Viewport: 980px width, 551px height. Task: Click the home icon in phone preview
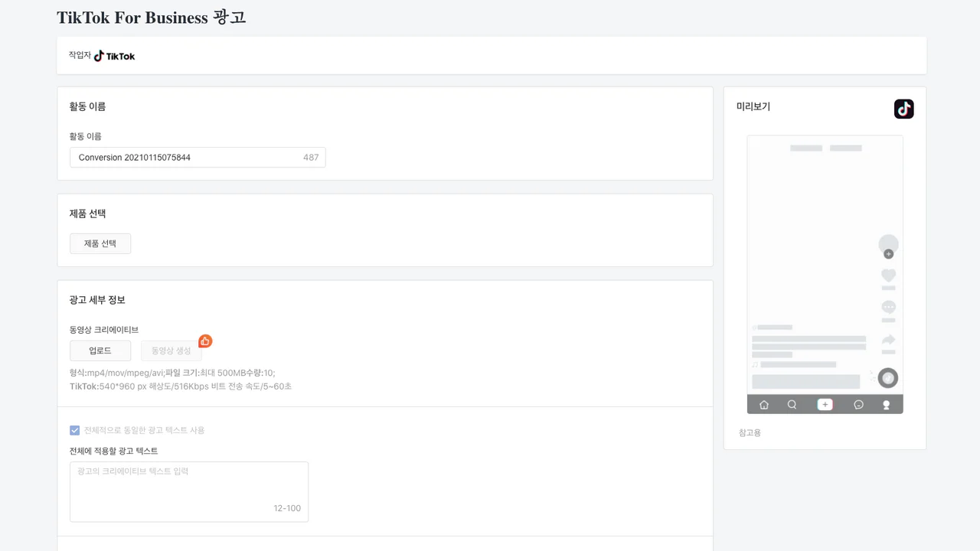[763, 404]
